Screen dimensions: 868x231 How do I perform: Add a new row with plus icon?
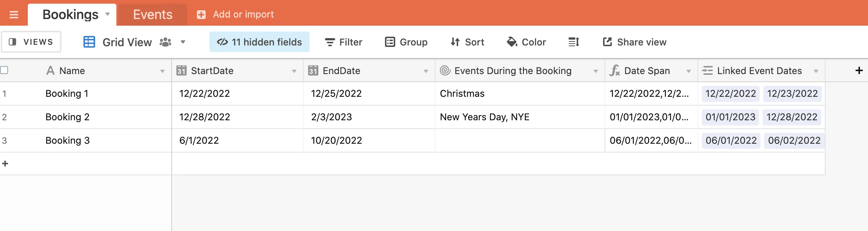(5, 164)
